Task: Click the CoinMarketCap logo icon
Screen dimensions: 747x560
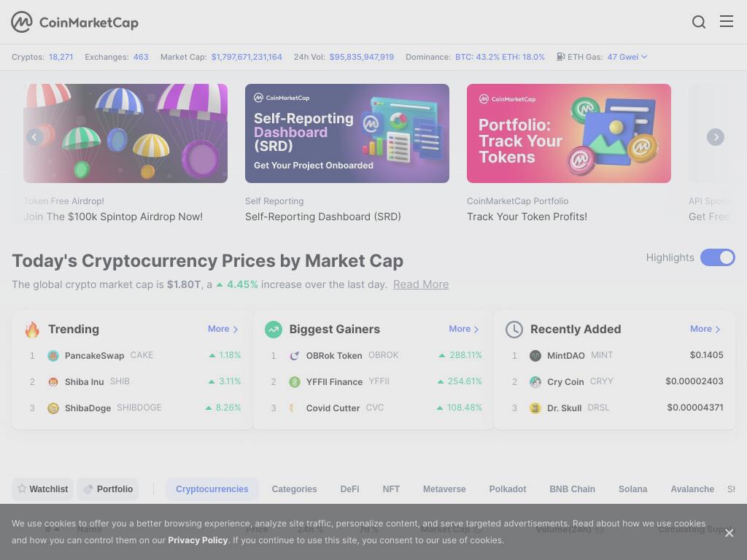Action: 21,22
